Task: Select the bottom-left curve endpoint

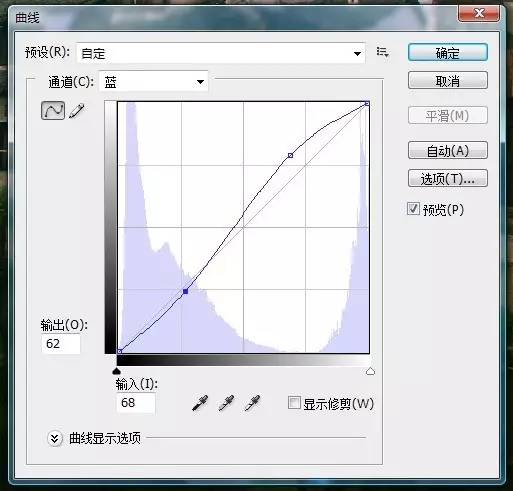Action: (x=120, y=351)
